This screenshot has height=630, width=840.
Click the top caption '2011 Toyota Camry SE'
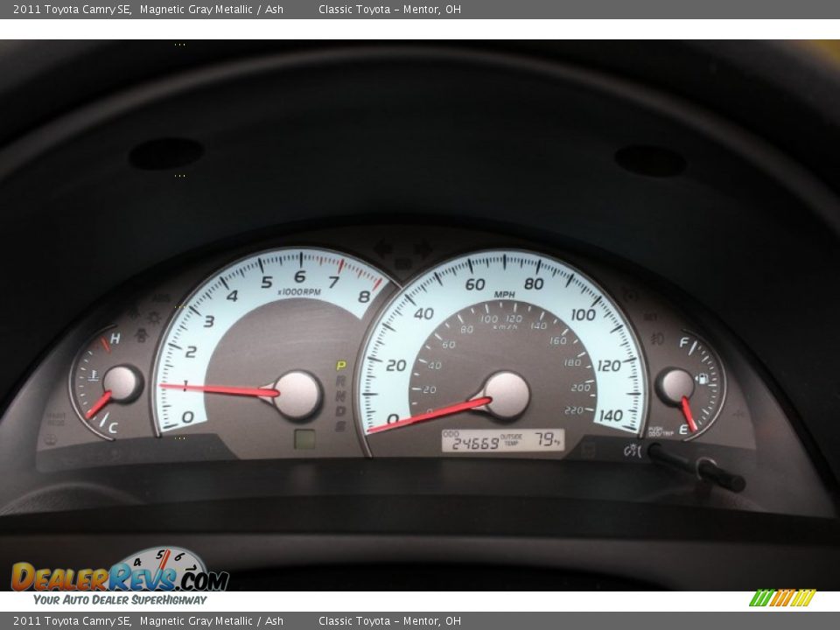tap(72, 9)
